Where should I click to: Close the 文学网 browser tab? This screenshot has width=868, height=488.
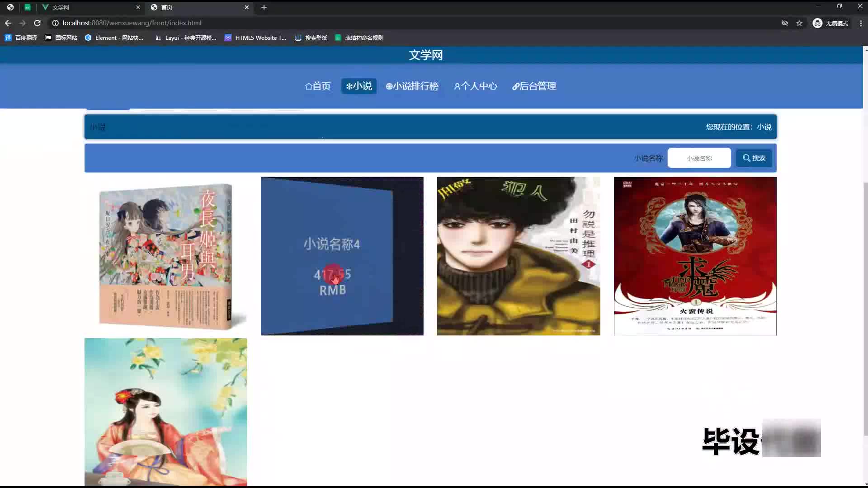tap(138, 7)
